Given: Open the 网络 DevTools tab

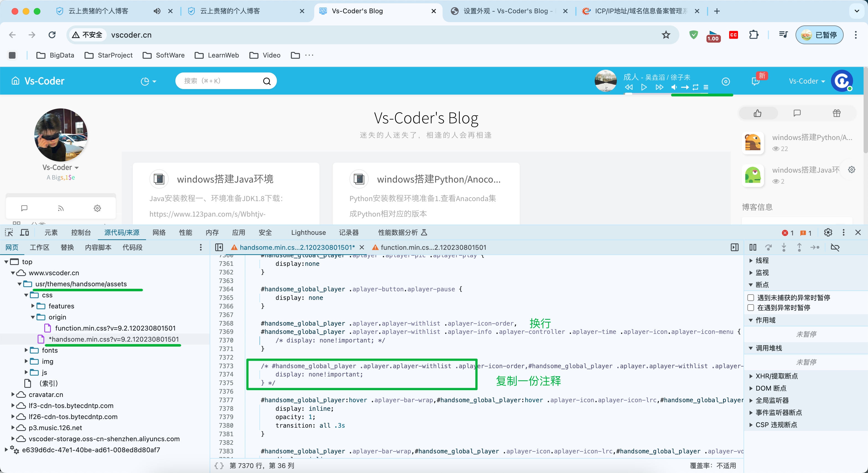Looking at the screenshot, I should coord(159,232).
